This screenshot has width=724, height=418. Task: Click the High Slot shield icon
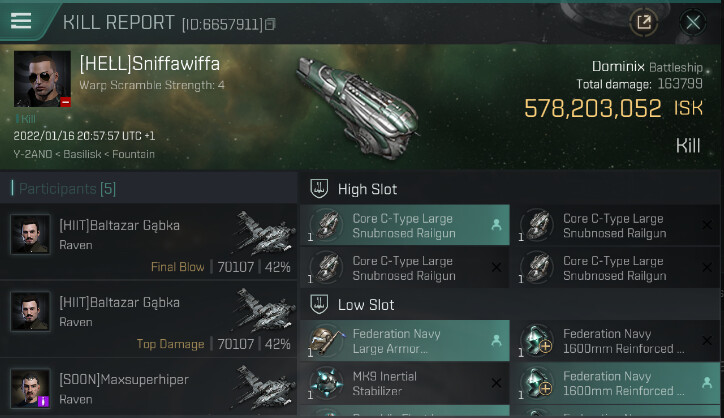click(320, 188)
